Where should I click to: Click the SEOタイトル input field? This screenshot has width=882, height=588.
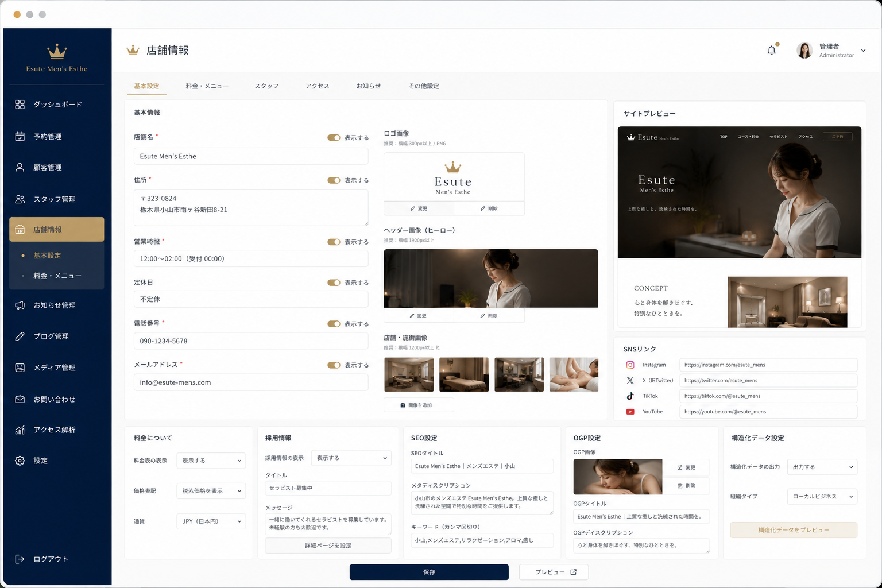click(x=482, y=466)
